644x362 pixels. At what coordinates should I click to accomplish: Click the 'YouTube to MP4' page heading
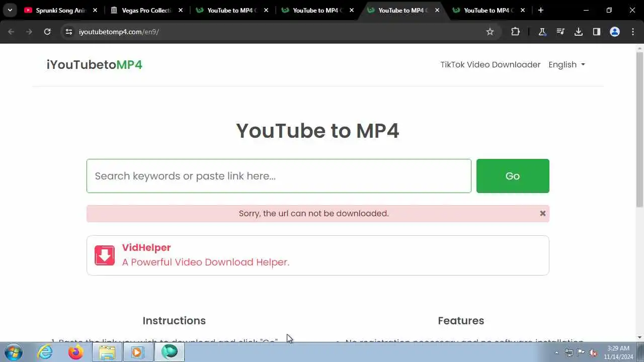click(x=317, y=131)
